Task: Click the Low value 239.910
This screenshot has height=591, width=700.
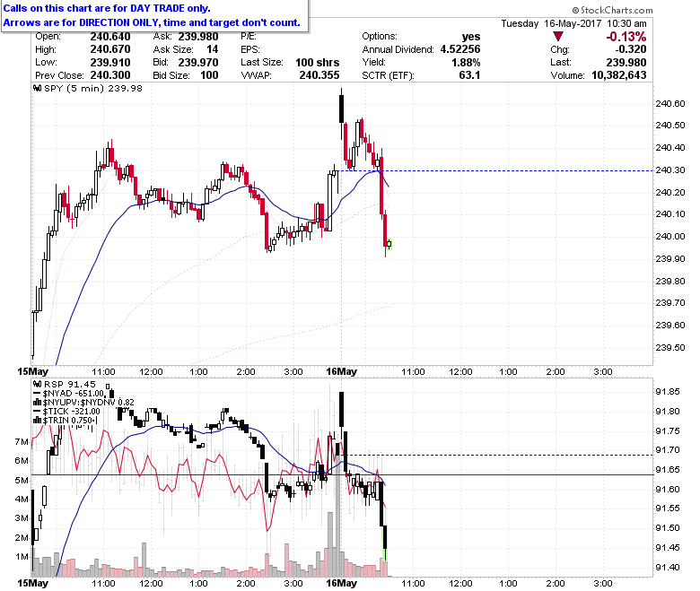Action: click(x=110, y=63)
